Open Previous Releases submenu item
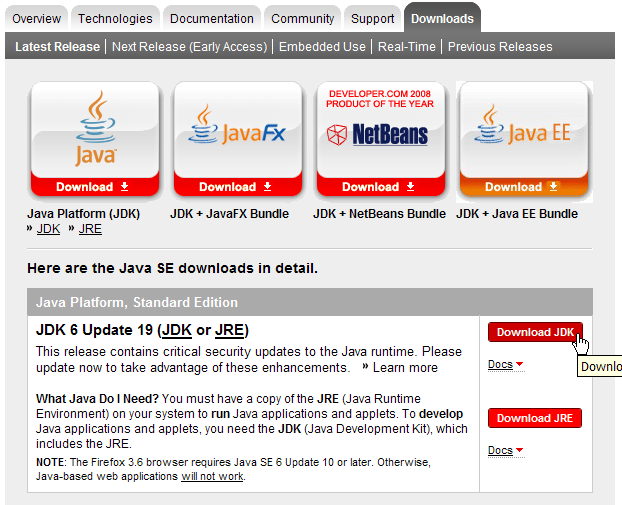 pyautogui.click(x=500, y=47)
